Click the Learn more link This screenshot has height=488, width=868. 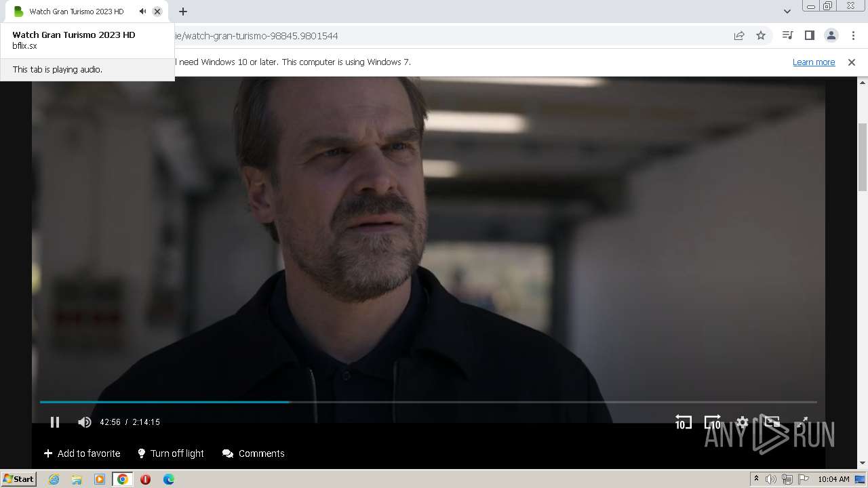tap(814, 62)
